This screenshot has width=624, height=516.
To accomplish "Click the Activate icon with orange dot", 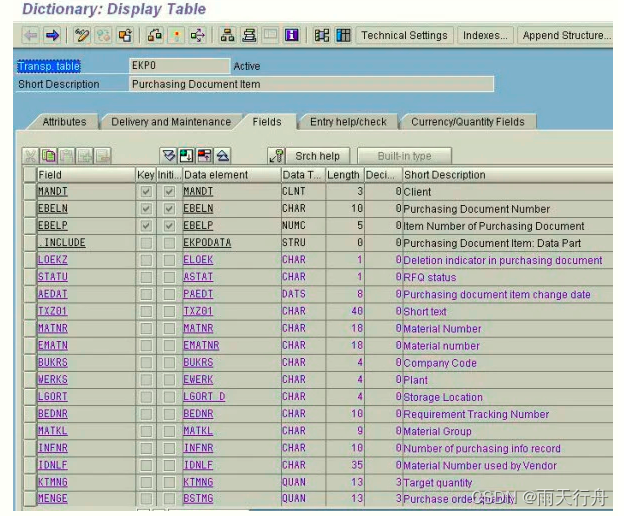I will pyautogui.click(x=176, y=35).
